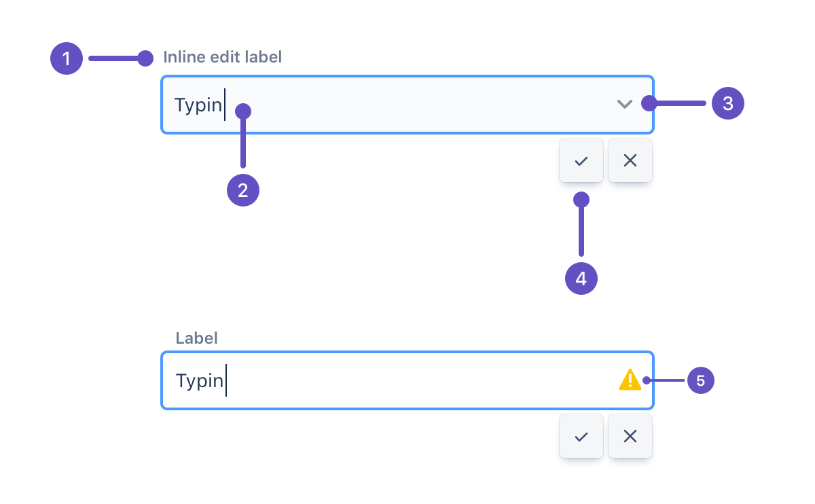Click the cancel X button under the upper field
This screenshot has width=815, height=504.
coord(630,161)
